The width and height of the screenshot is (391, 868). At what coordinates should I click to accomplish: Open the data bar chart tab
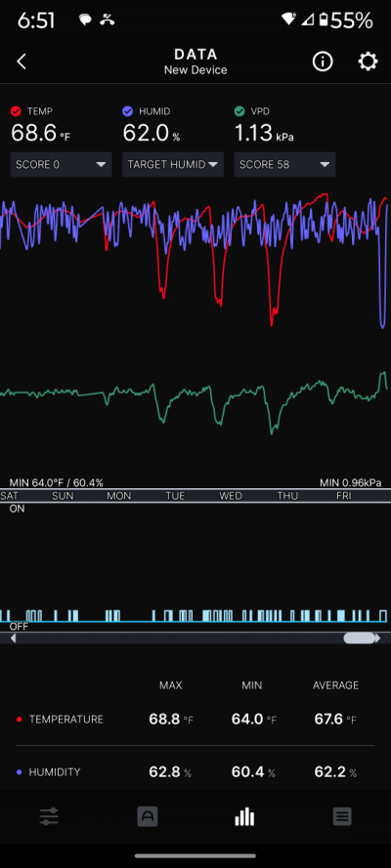244,816
